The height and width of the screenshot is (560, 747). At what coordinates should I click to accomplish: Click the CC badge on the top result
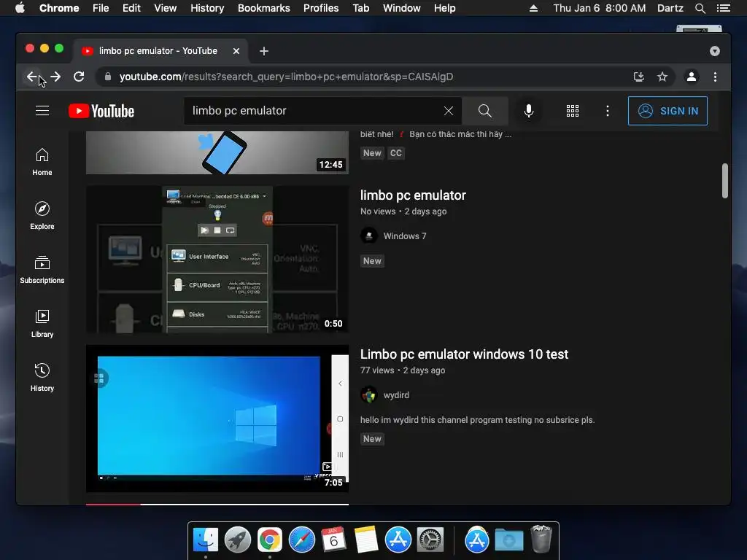pyautogui.click(x=396, y=153)
